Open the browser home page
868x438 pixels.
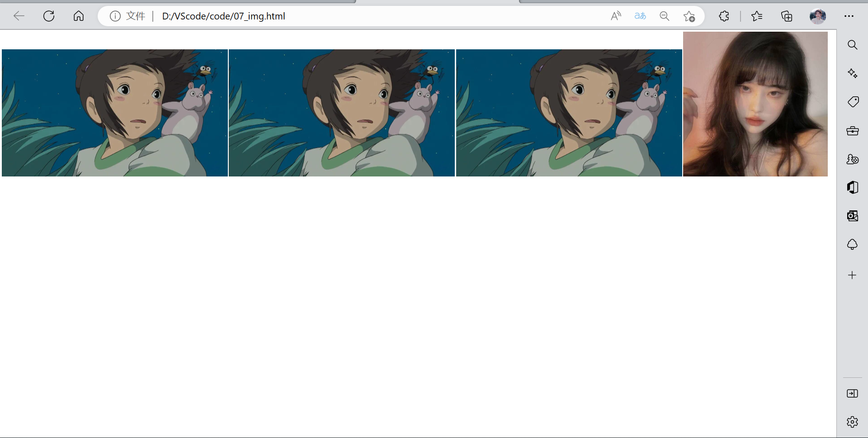(79, 16)
